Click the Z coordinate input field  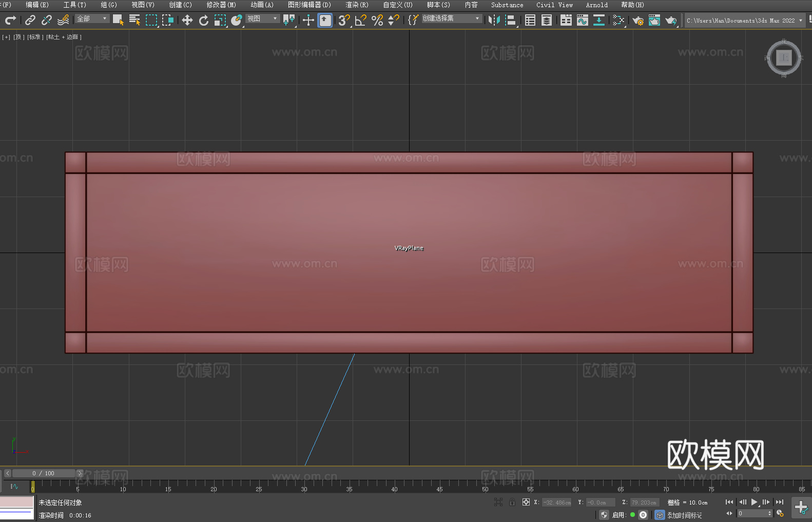tap(644, 502)
